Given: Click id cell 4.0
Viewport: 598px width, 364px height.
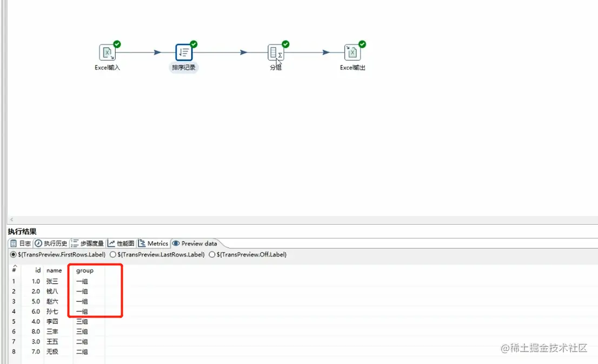Looking at the screenshot, I should [x=36, y=321].
